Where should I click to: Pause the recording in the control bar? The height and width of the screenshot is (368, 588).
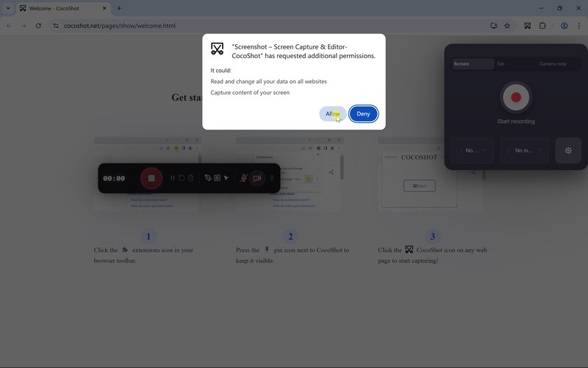point(173,178)
